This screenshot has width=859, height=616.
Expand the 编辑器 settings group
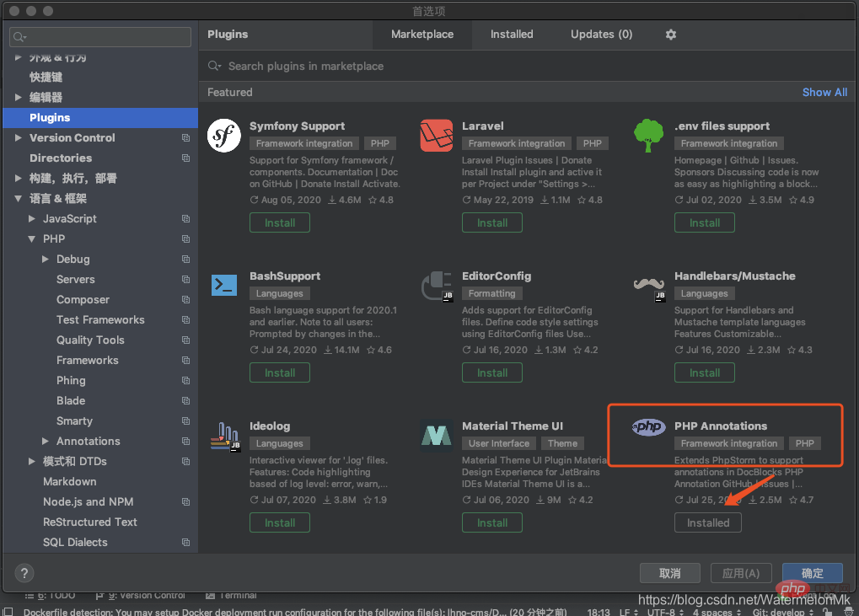[18, 98]
